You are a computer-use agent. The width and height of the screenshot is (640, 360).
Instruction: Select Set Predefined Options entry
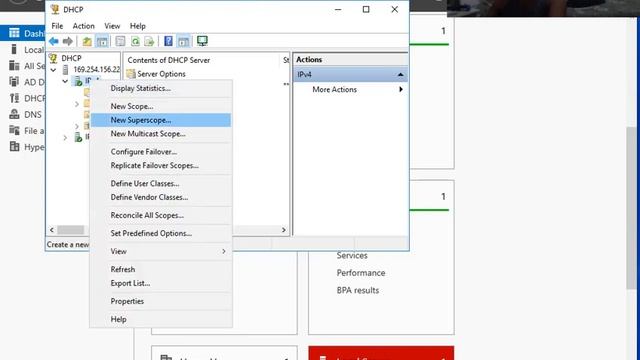161,233
